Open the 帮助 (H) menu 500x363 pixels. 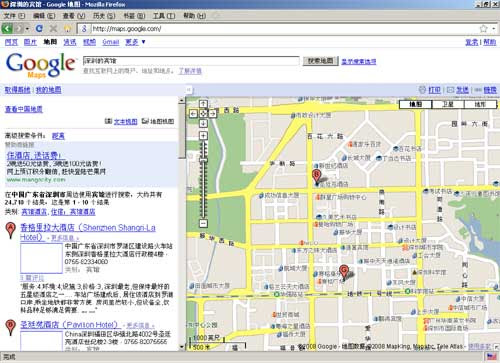194,16
